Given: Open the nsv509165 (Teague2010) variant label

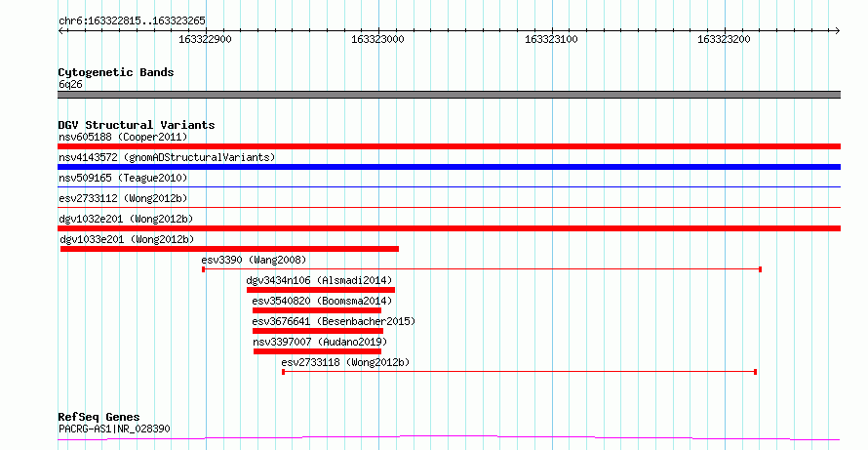Looking at the screenshot, I should [x=123, y=178].
